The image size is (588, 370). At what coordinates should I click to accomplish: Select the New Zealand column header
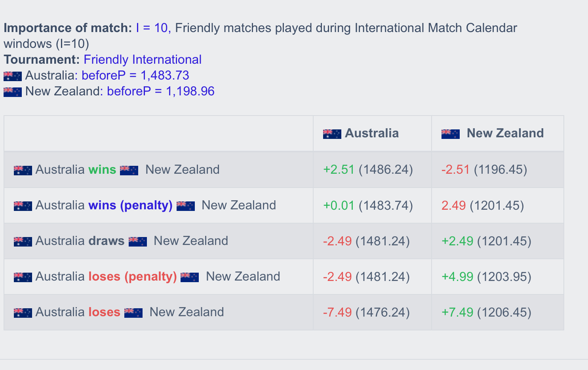[498, 133]
